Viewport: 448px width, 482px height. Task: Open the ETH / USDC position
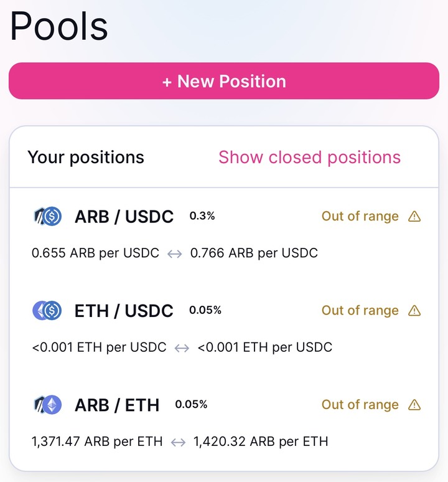coord(123,311)
